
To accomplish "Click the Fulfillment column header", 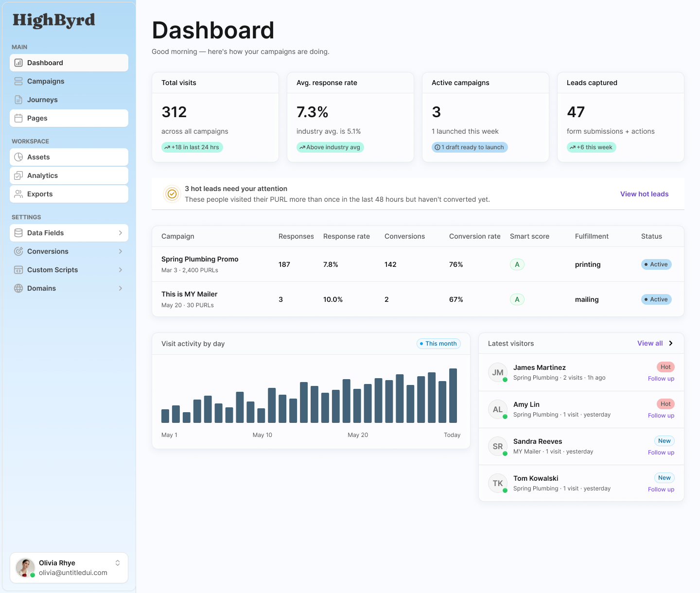I will (x=592, y=236).
